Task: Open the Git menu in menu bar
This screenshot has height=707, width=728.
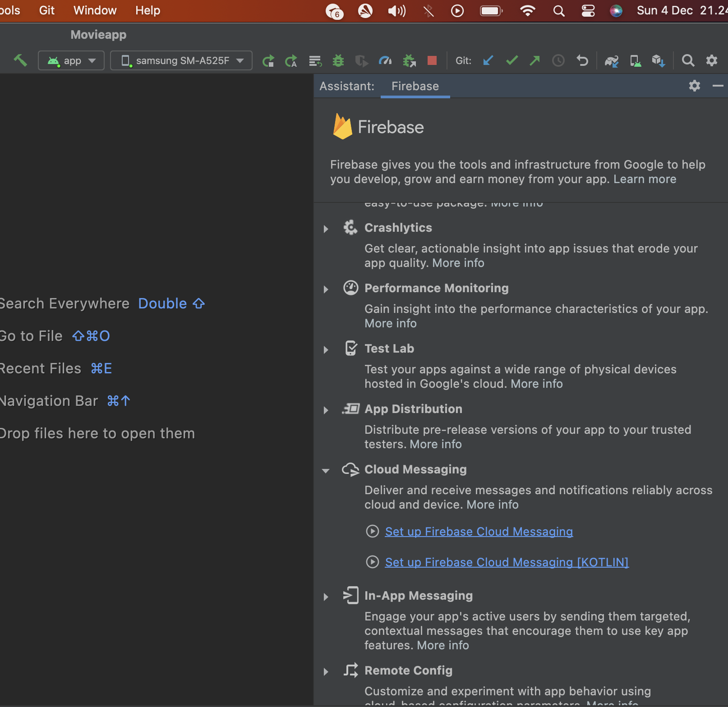Action: [x=47, y=10]
